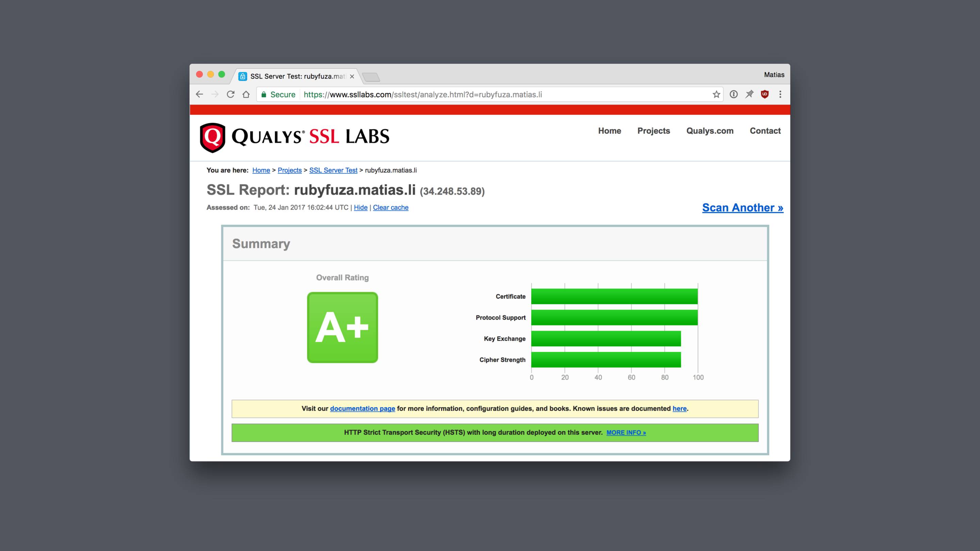Image resolution: width=980 pixels, height=551 pixels.
Task: Open the uBlock Origin shield icon
Action: tap(765, 94)
